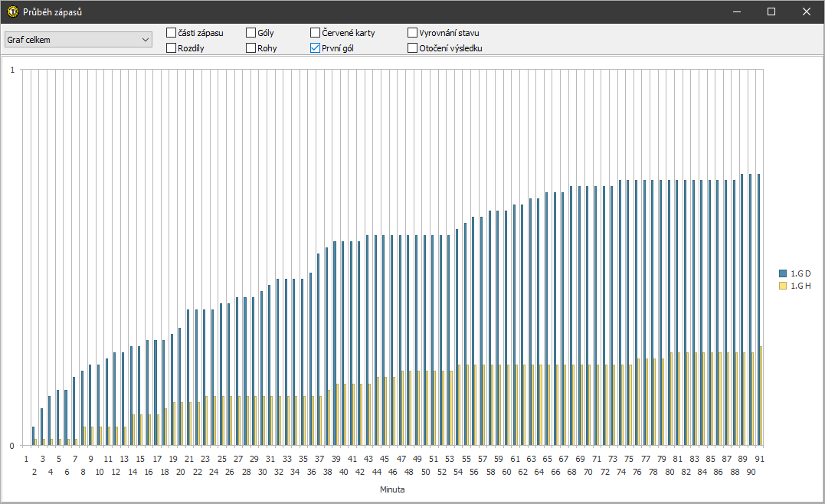This screenshot has width=825, height=504.
Task: Click the blue bar at minute 91
Action: pyautogui.click(x=758, y=310)
